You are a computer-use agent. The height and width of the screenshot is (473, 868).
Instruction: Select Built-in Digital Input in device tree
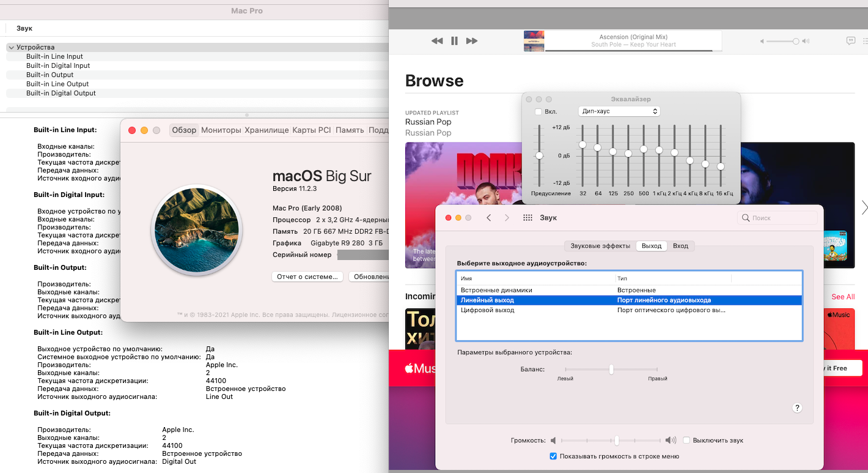click(58, 65)
